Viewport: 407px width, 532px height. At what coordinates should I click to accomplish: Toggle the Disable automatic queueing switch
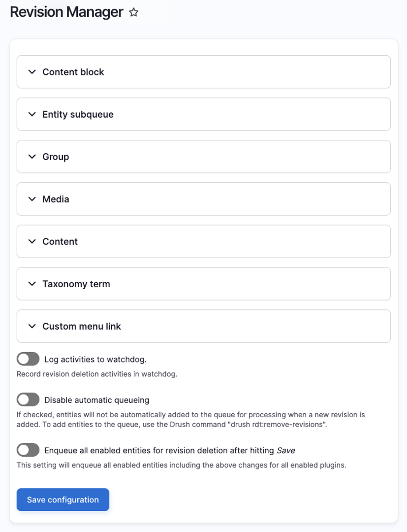click(x=28, y=399)
